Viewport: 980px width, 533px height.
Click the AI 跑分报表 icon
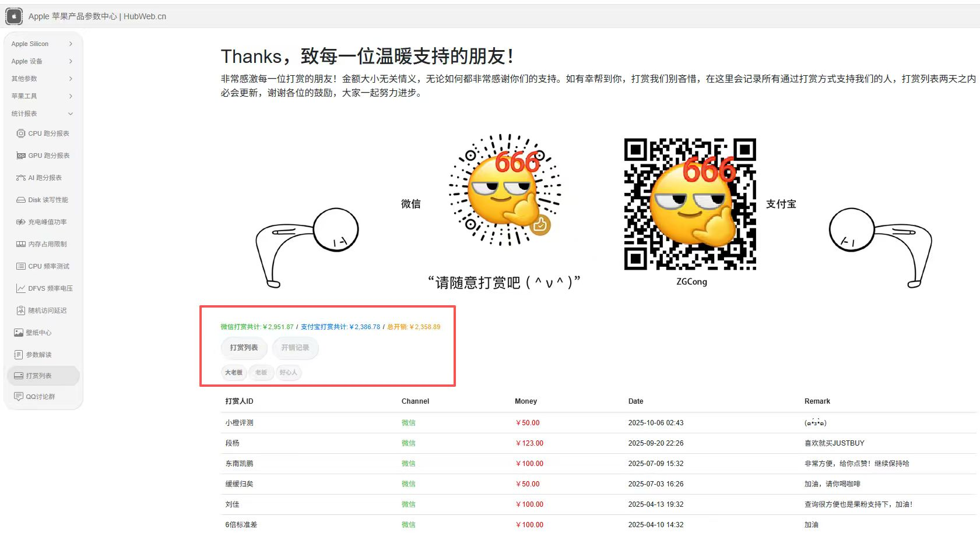tap(21, 178)
